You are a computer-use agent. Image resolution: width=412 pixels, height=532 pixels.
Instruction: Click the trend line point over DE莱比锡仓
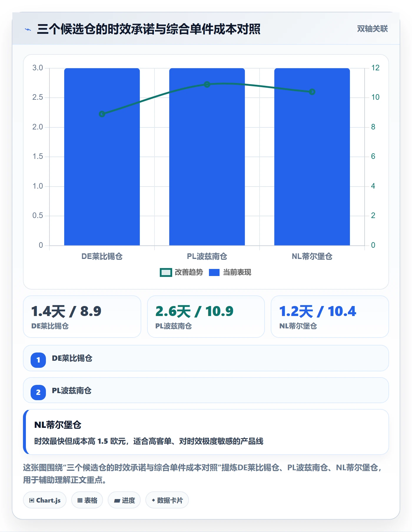pos(102,114)
